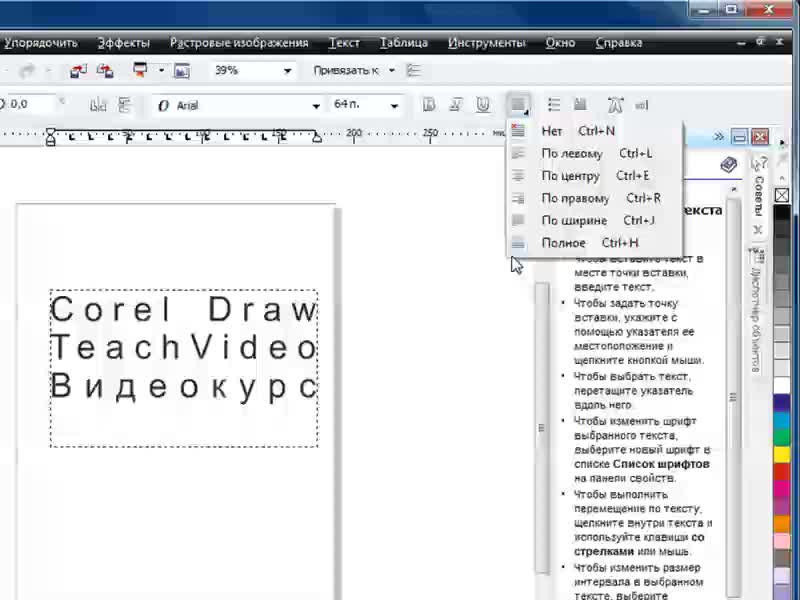Click the Options icon beside Привязать к
The image size is (800, 600).
tap(414, 70)
